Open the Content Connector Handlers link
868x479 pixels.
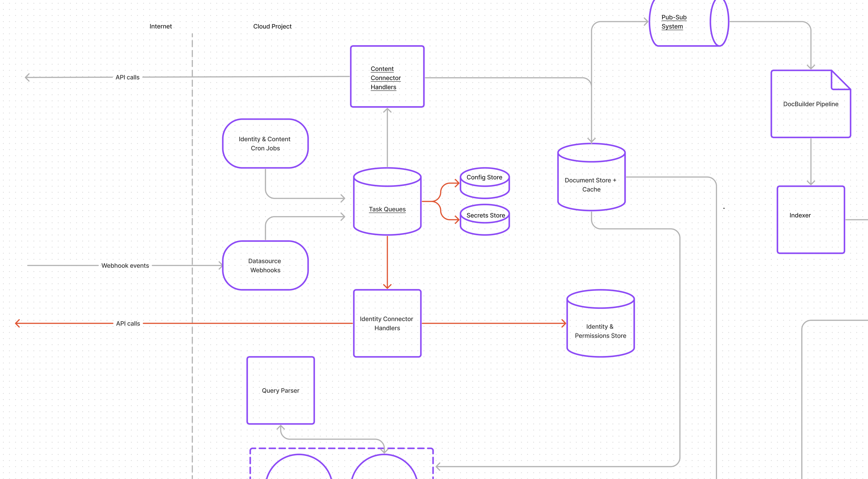(385, 78)
